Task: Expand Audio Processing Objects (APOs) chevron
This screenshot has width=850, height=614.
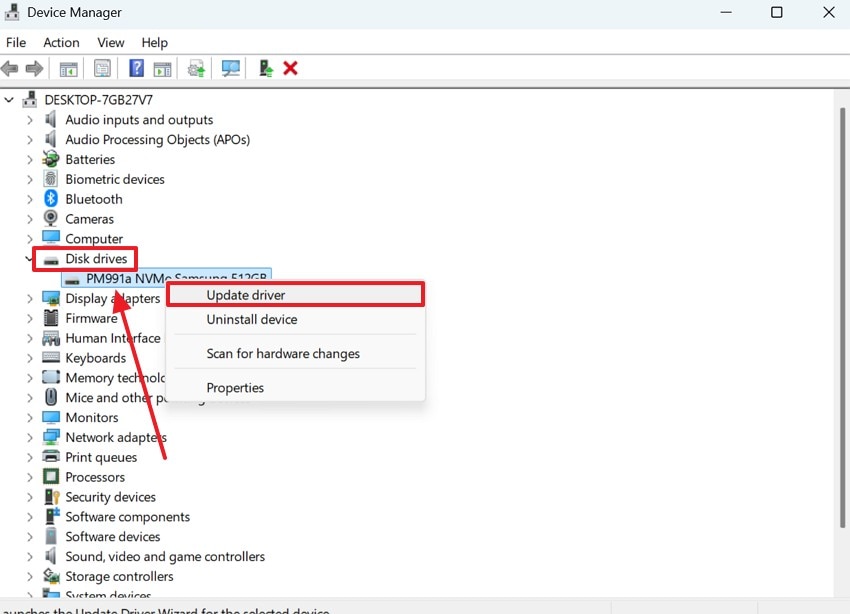Action: pos(30,140)
